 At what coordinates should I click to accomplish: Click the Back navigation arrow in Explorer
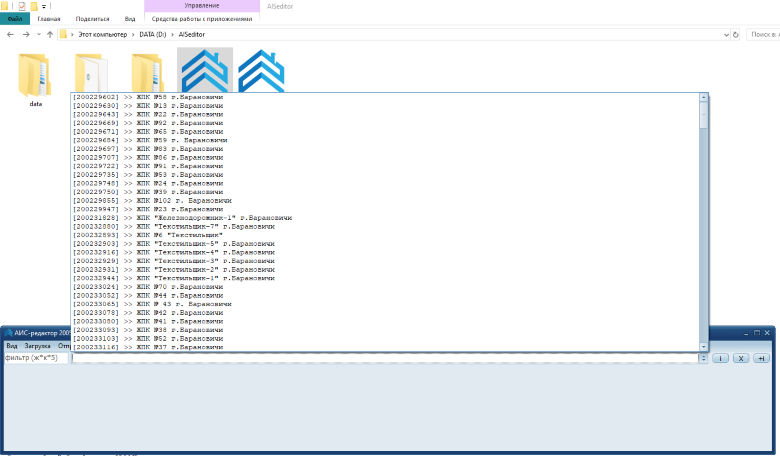tap(10, 34)
